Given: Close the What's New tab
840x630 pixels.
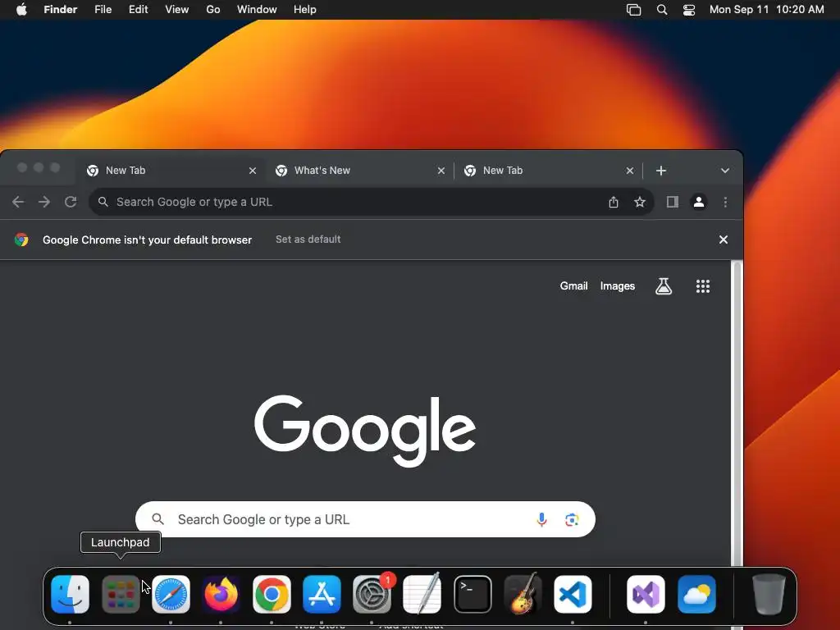Looking at the screenshot, I should [441, 171].
